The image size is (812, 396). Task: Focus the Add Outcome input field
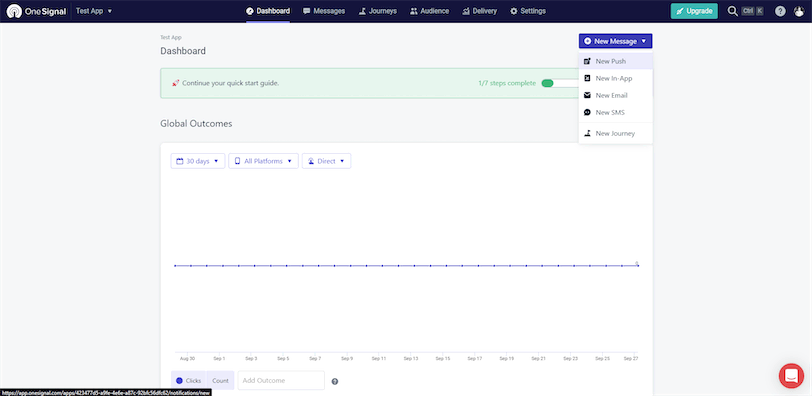point(281,380)
